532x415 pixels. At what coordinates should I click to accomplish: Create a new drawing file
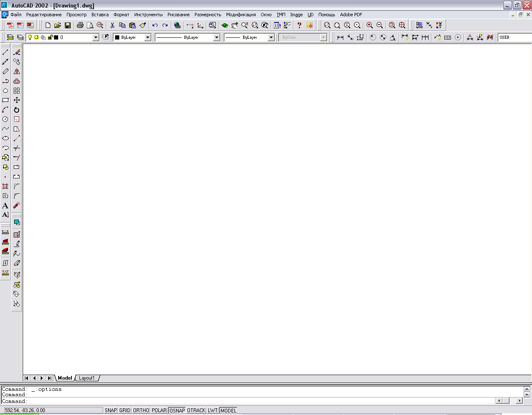click(x=48, y=25)
